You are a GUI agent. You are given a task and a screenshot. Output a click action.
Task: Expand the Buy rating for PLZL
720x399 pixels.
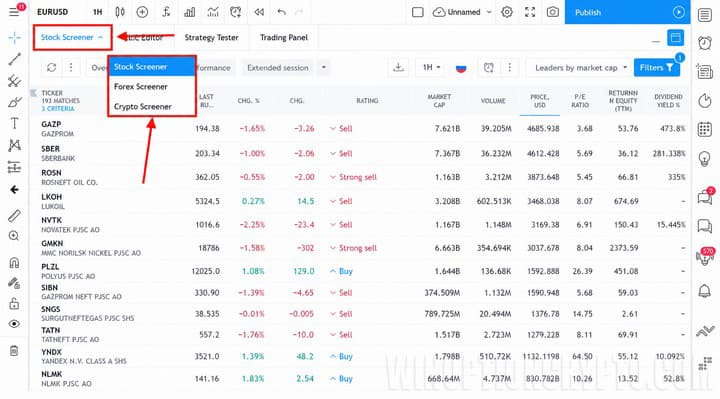click(341, 271)
